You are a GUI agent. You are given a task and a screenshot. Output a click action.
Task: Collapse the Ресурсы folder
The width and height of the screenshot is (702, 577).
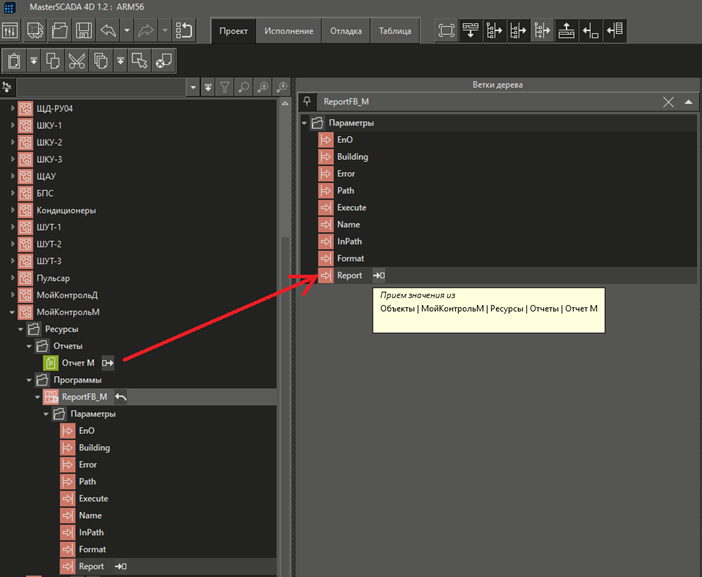tap(20, 328)
